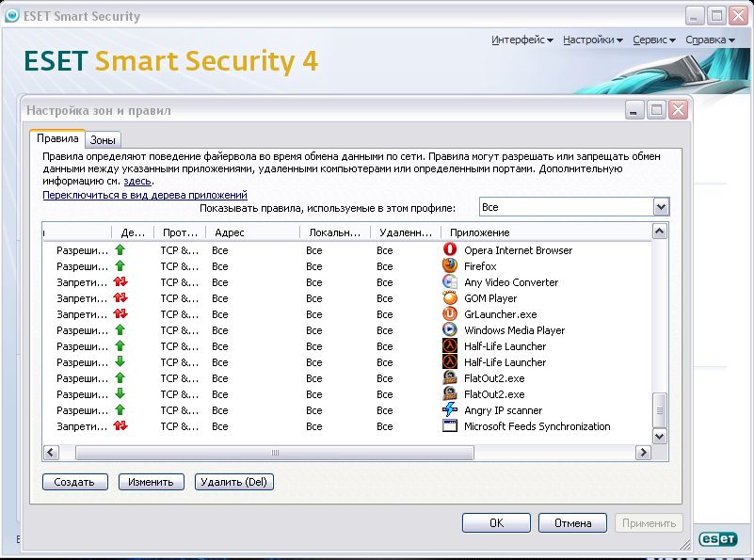Open the здесь help link
Viewport: 754px width, 560px height.
pos(137,182)
